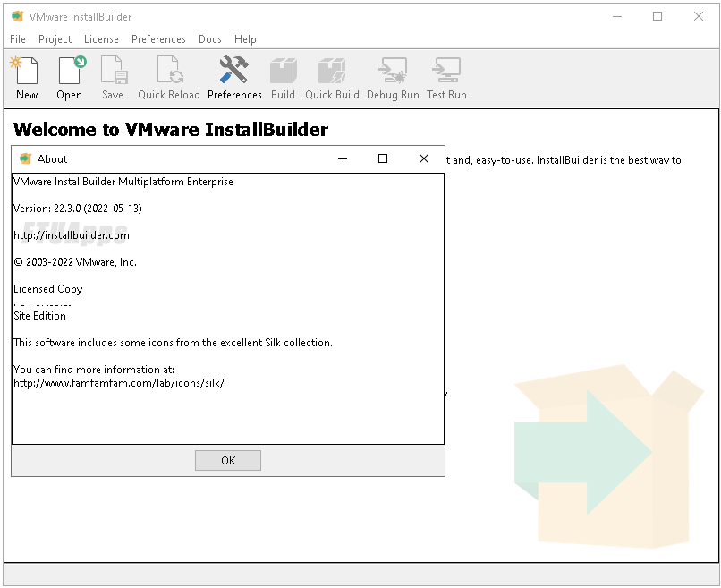The image size is (721, 588).
Task: Click the VMware InstallBuilder title bar icon
Action: tap(18, 17)
